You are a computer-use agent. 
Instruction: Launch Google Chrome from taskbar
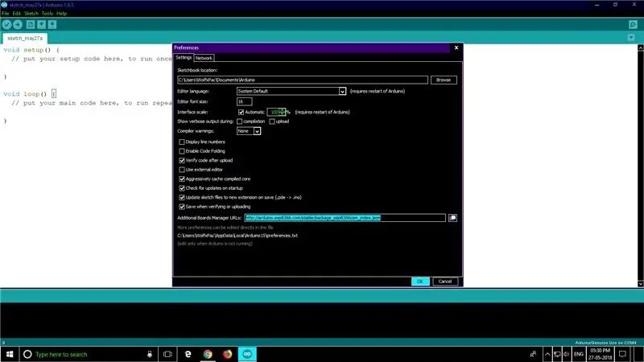click(208, 354)
